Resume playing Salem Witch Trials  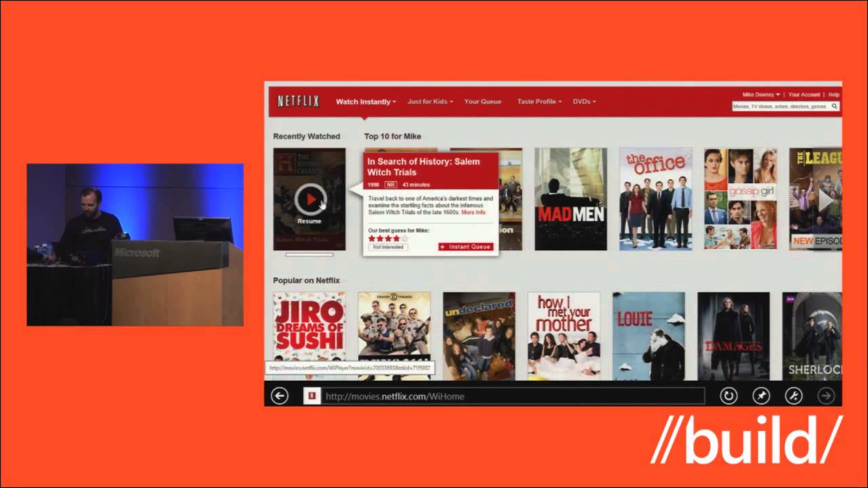click(309, 199)
